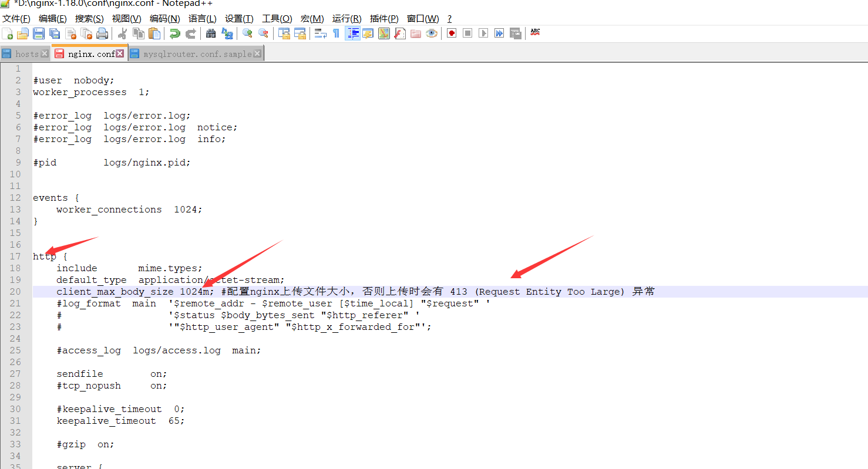The width and height of the screenshot is (868, 469).
Task: Open the 视图(V) menu
Action: click(x=127, y=19)
